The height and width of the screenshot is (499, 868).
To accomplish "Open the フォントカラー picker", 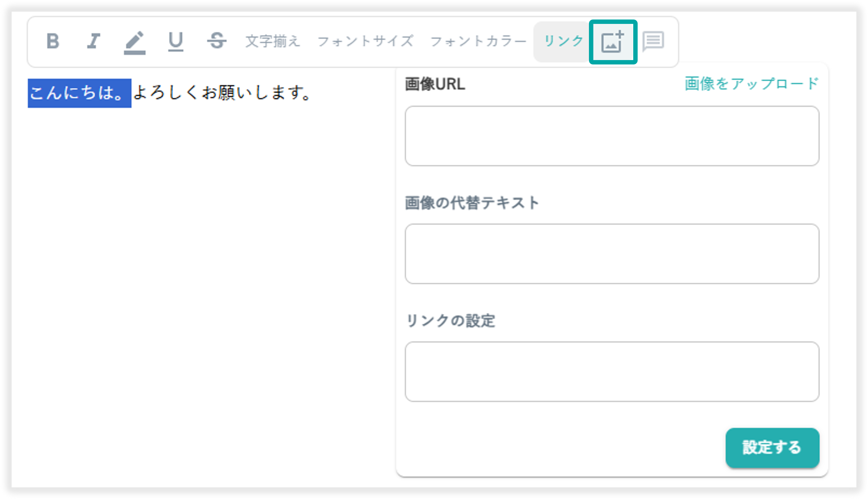I will click(x=478, y=42).
